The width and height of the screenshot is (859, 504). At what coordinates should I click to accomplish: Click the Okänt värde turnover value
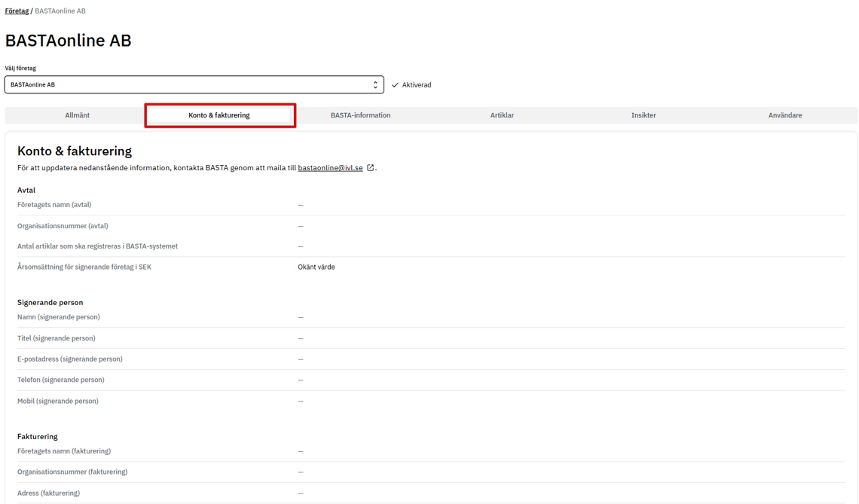(316, 267)
